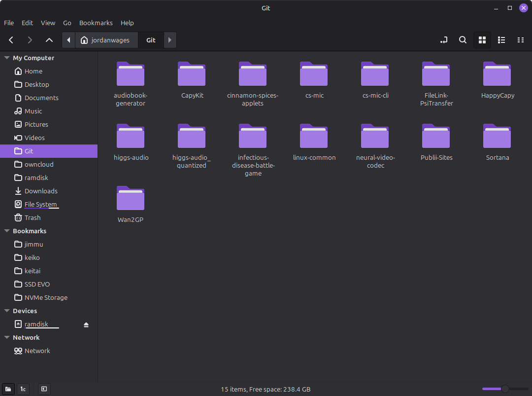Screen dimensions: 532x396
Task: Open Home in the sidebar
Action: (49, 72)
